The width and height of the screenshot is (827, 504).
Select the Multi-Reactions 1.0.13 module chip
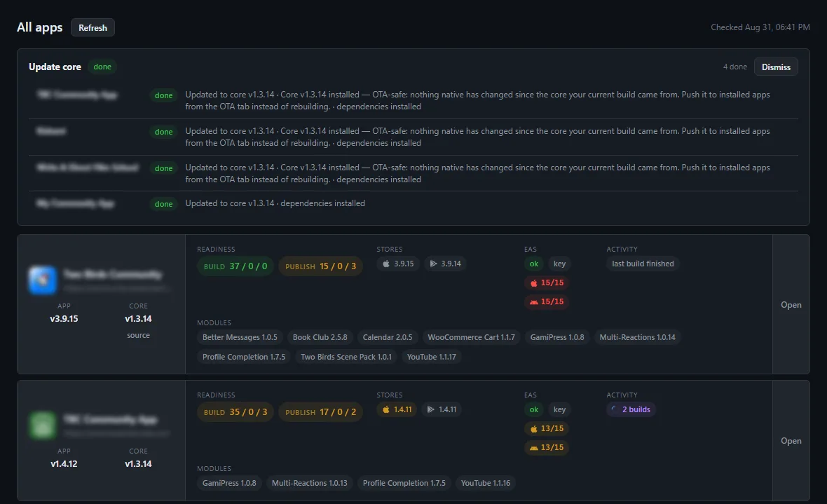(x=310, y=483)
